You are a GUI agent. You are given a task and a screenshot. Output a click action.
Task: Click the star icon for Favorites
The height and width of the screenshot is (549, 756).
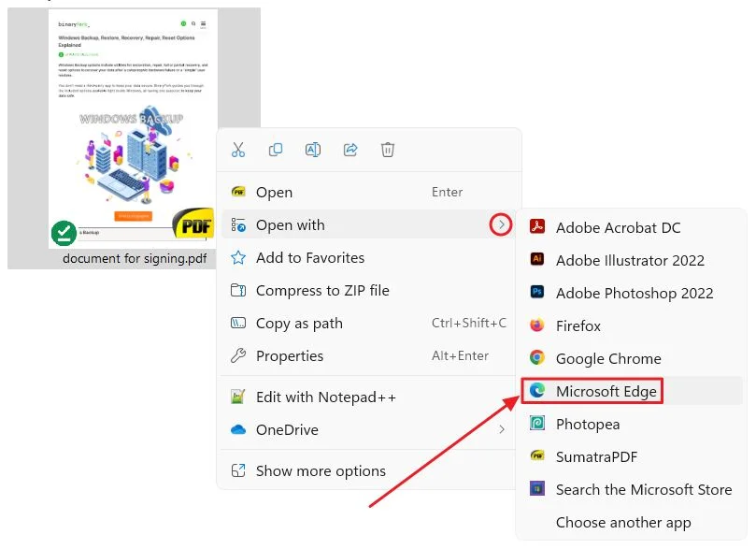[x=238, y=257]
